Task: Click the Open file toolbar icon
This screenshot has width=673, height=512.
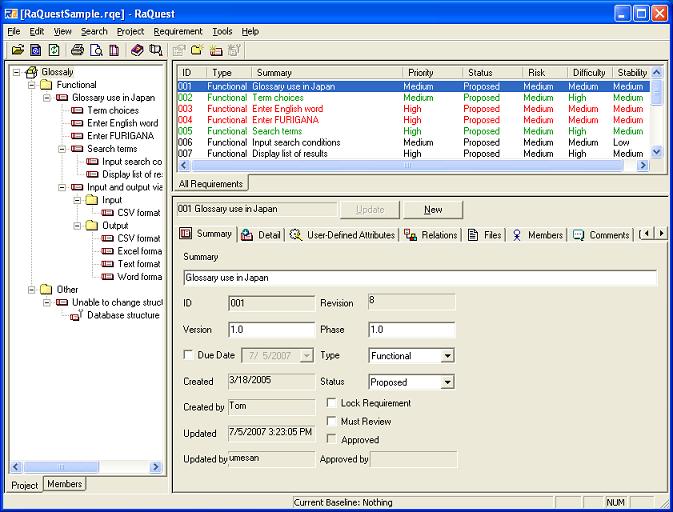Action: (x=18, y=50)
